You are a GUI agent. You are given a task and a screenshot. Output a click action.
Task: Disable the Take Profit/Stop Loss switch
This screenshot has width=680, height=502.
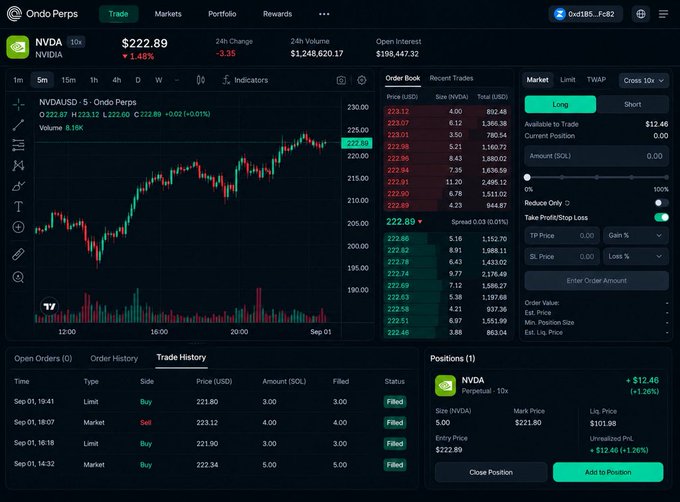coord(661,217)
